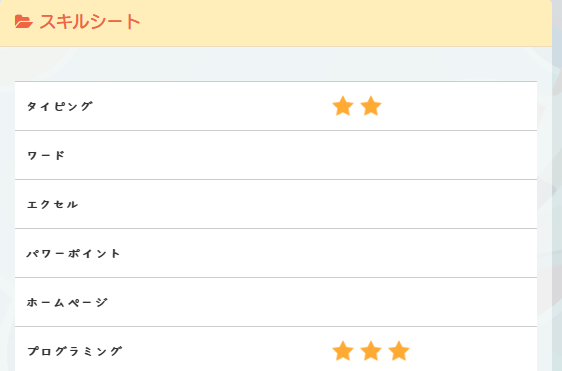Click the empty rating cell for エクセル
Image resolution: width=562 pixels, height=371 pixels.
click(x=429, y=204)
